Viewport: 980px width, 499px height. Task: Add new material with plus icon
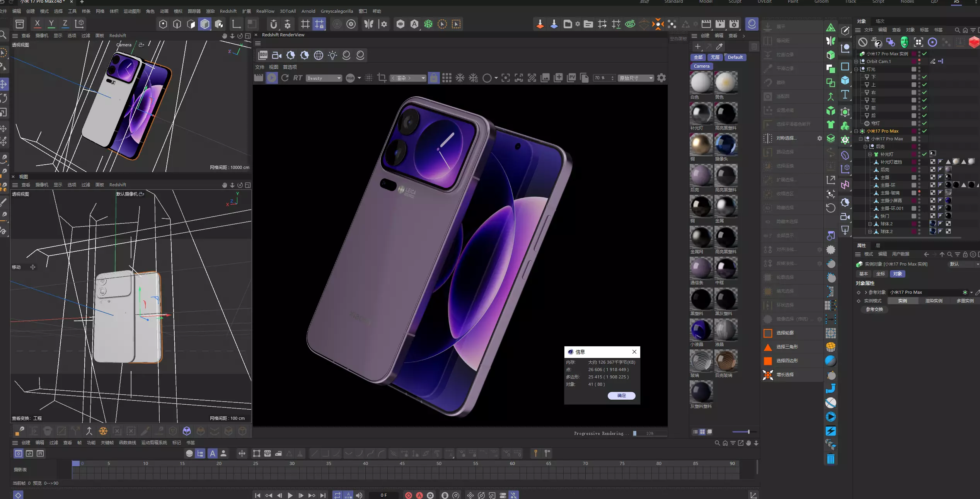click(x=697, y=47)
